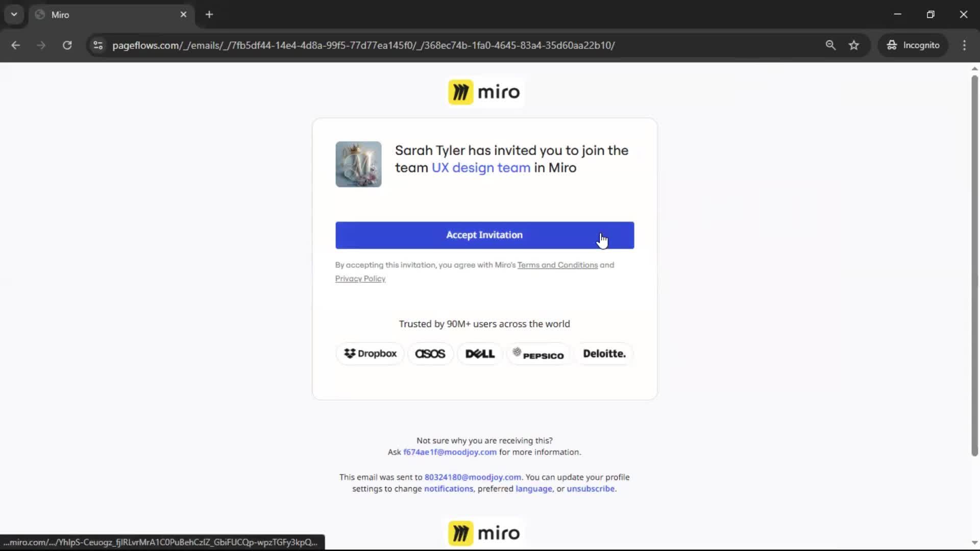The width and height of the screenshot is (980, 551).
Task: Open the Privacy Policy link
Action: point(360,279)
